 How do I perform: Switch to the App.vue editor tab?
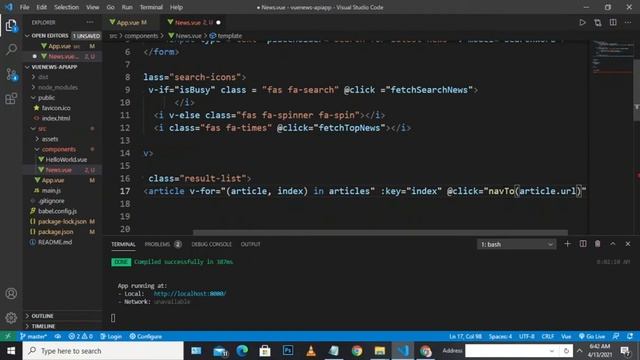coord(132,22)
